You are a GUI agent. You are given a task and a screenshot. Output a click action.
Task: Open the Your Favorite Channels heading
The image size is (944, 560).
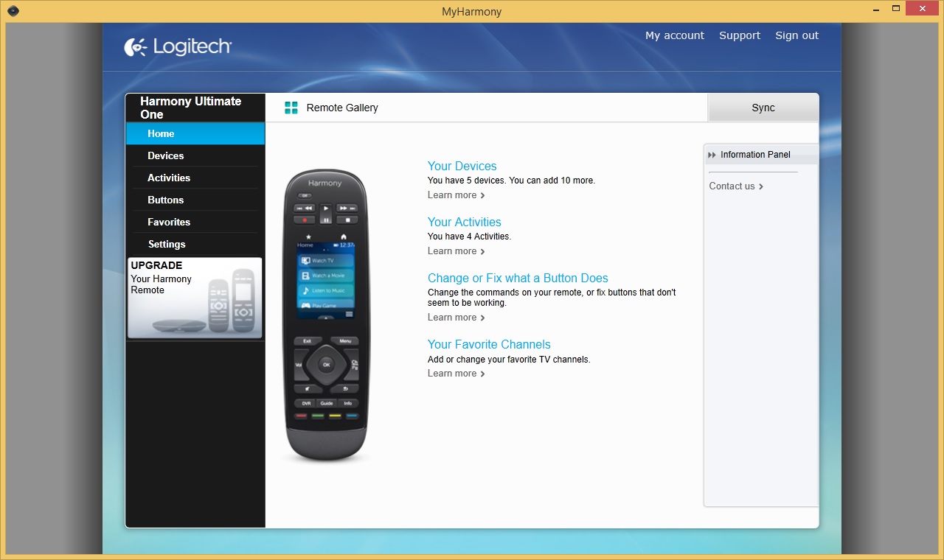pyautogui.click(x=489, y=345)
